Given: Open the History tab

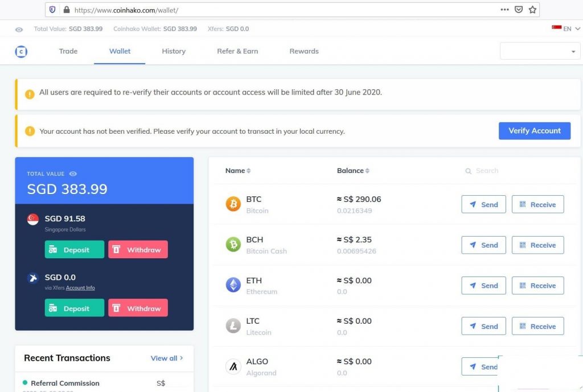Looking at the screenshot, I should pos(174,51).
